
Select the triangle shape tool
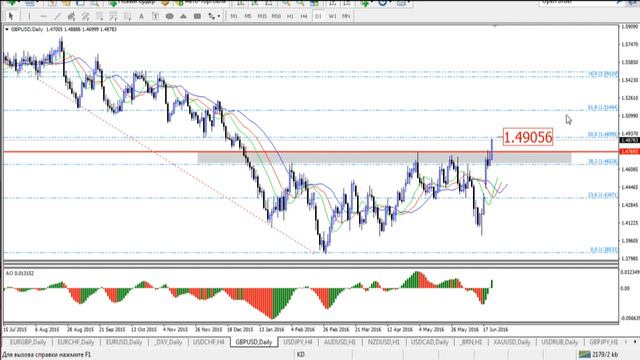click(183, 16)
